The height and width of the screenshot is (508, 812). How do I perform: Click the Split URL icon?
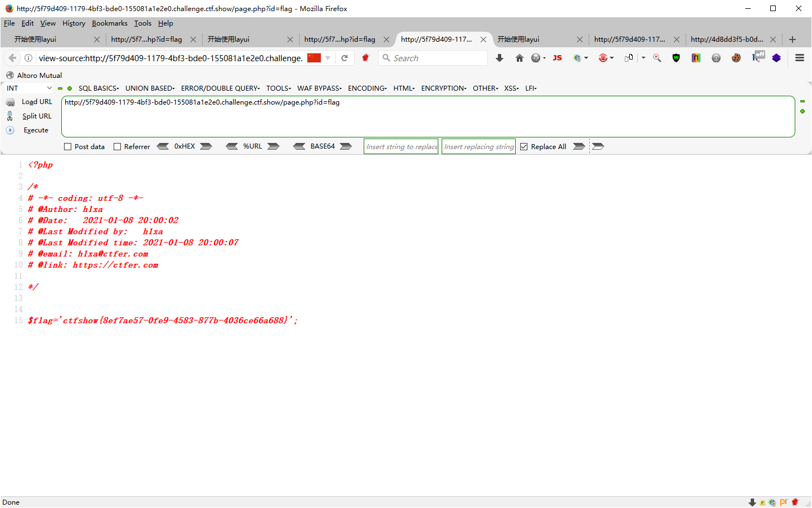[x=10, y=116]
